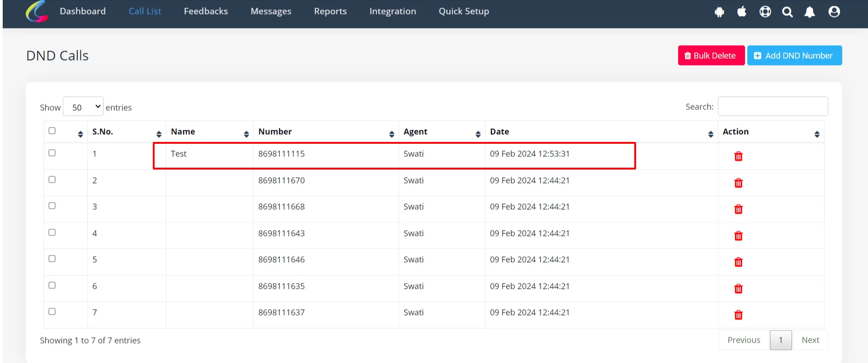This screenshot has height=363, width=868.
Task: Focus the Search input field
Action: tap(773, 106)
